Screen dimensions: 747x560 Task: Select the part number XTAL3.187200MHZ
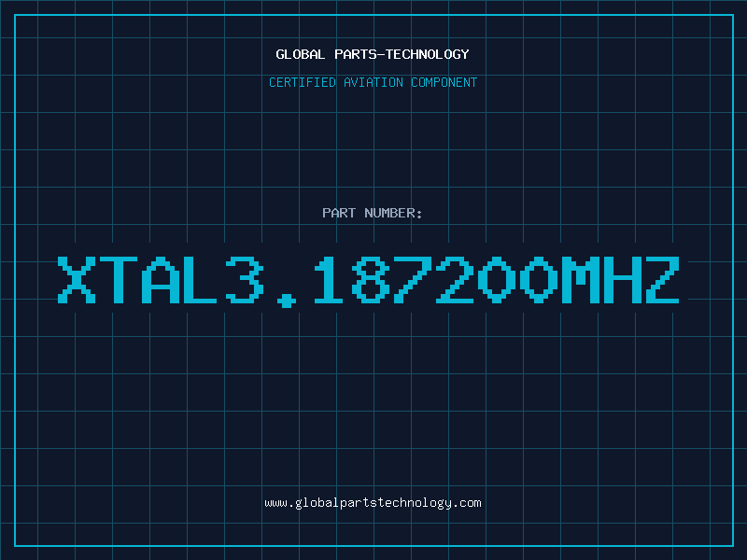(x=369, y=281)
